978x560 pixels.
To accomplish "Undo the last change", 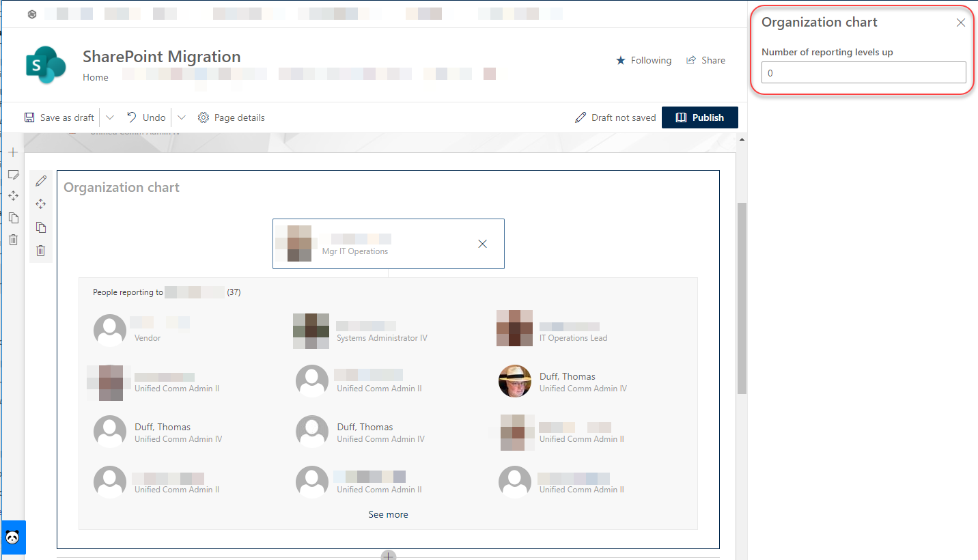I will pyautogui.click(x=145, y=117).
